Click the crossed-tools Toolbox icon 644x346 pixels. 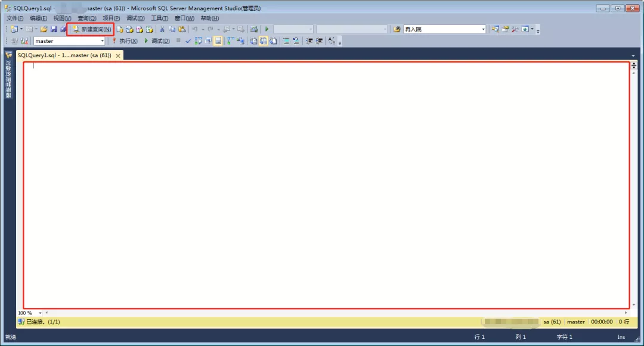[515, 29]
